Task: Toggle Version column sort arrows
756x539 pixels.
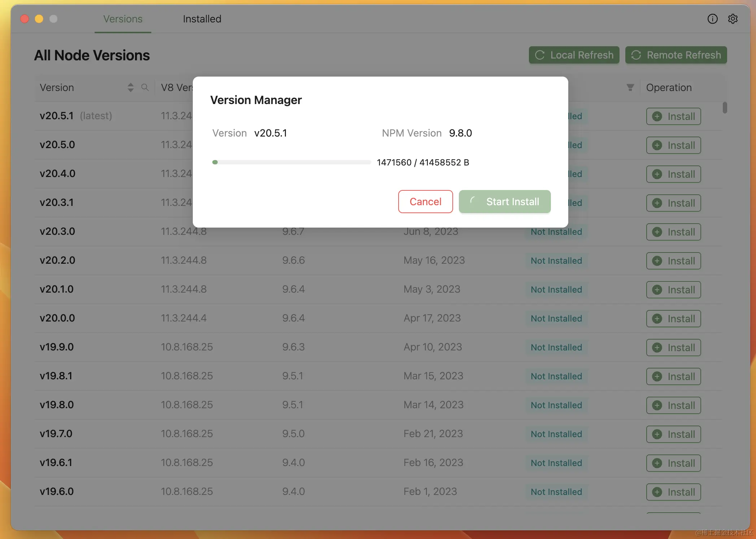Action: (131, 87)
